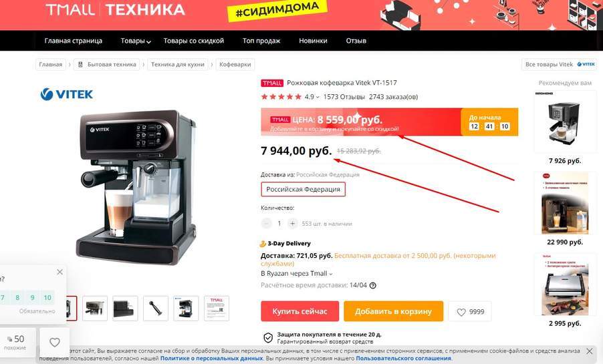603x364 pixels.
Task: Expand the Товары dropdown in the navigation
Action: [136, 41]
